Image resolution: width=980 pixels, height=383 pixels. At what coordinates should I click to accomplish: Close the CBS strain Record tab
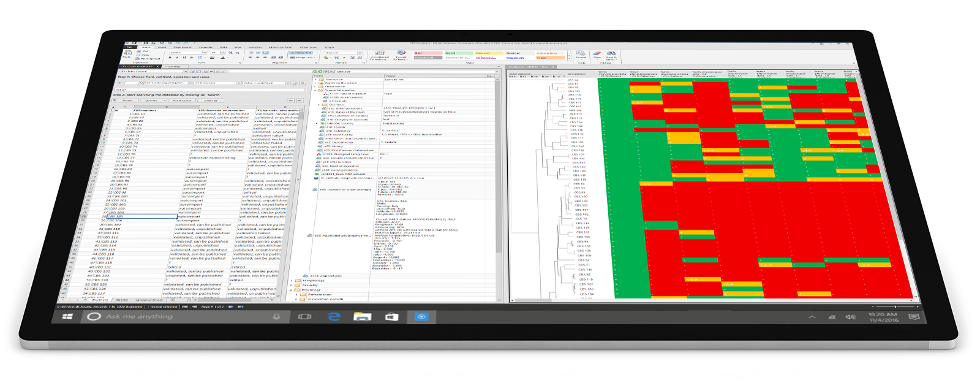click(156, 67)
